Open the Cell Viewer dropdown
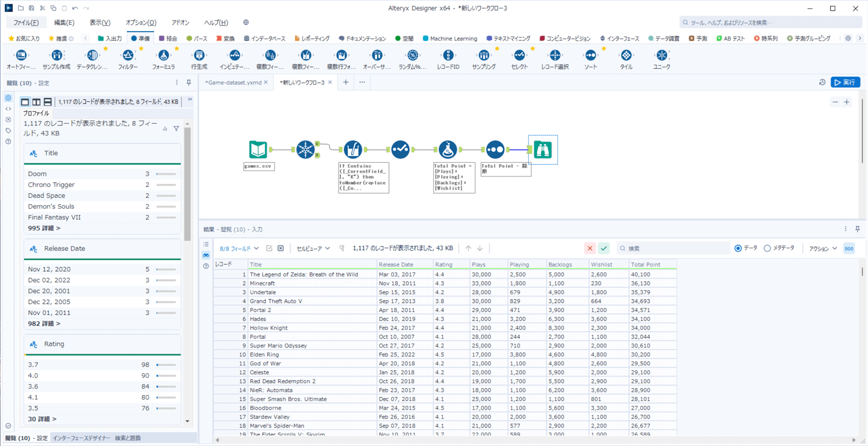This screenshot has width=868, height=446. pos(313,248)
